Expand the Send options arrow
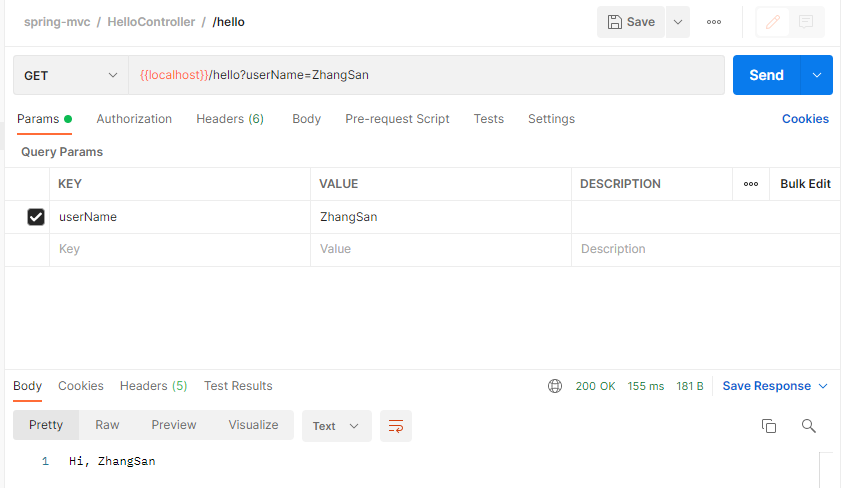Image resolution: width=856 pixels, height=488 pixels. click(x=817, y=75)
